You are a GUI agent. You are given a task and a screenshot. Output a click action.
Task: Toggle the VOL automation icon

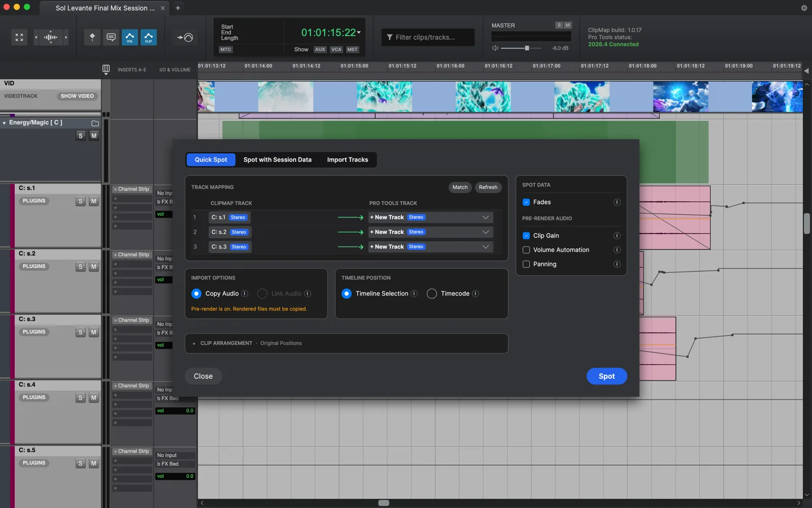[x=130, y=37]
